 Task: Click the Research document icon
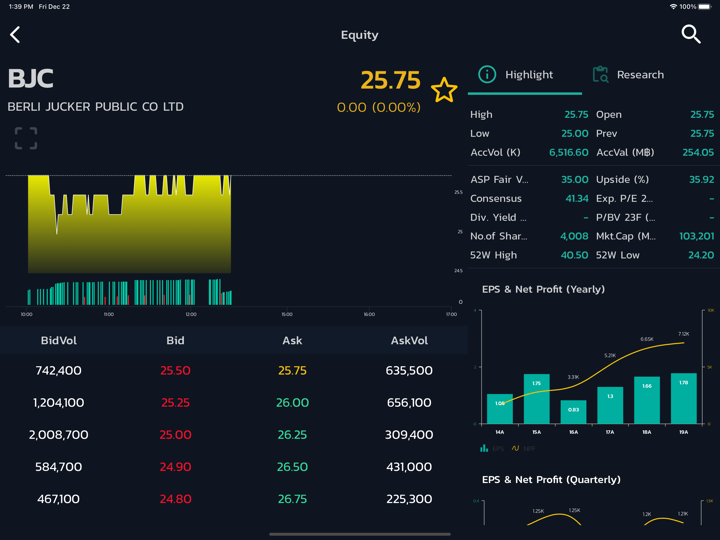pos(600,74)
